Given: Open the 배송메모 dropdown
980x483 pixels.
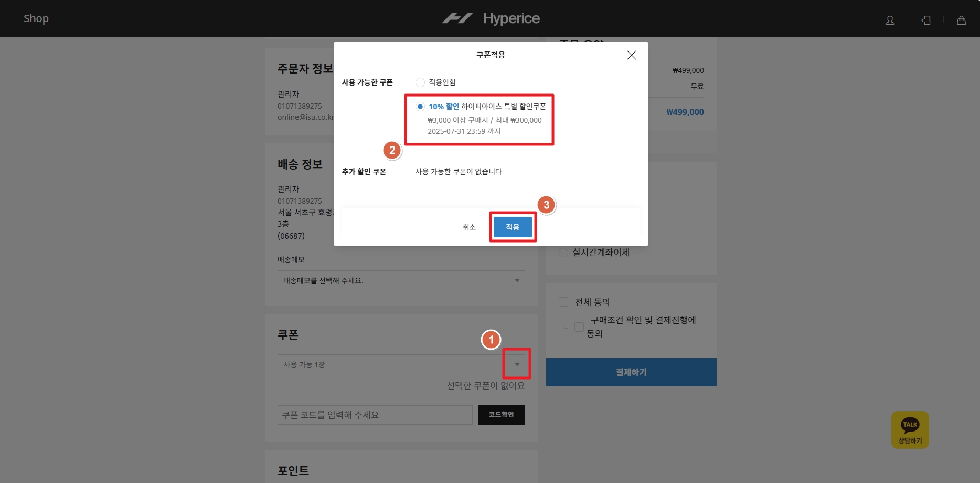Looking at the screenshot, I should pyautogui.click(x=401, y=280).
